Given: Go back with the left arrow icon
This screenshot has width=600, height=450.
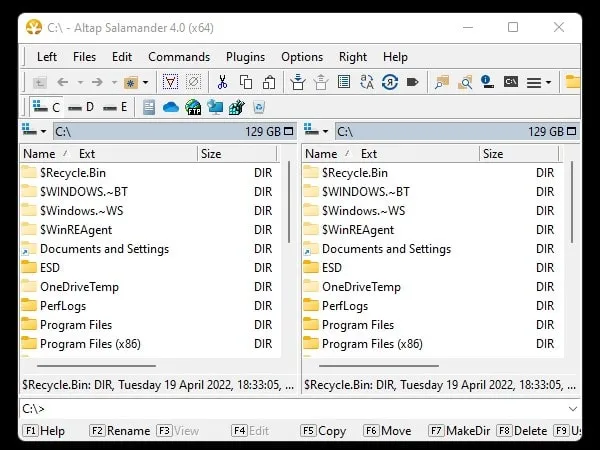Looking at the screenshot, I should [x=63, y=82].
